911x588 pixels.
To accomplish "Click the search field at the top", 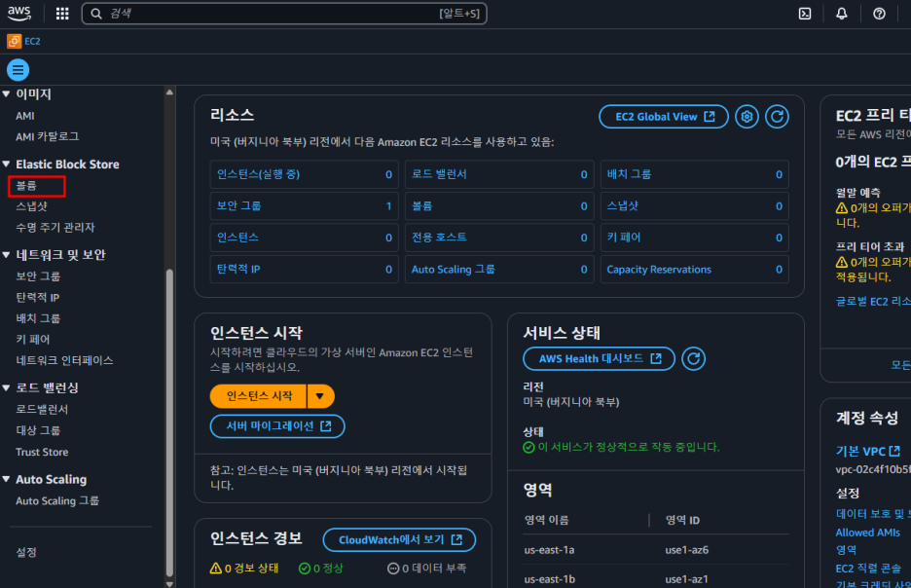I will [x=284, y=14].
